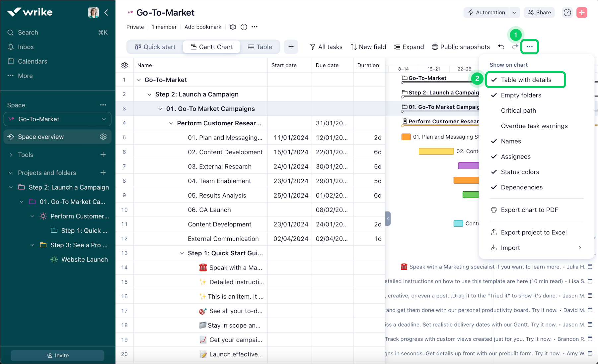Click the Export chart to PDF option
This screenshot has height=364, width=598.
(x=529, y=210)
